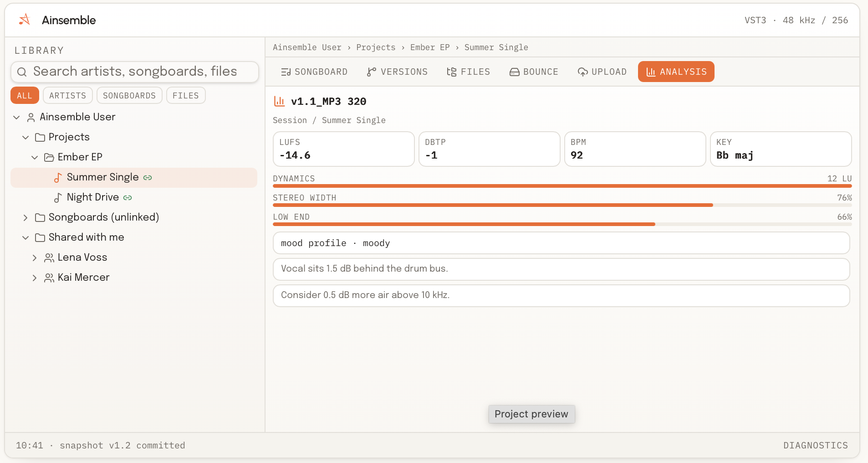Click the Summer Single music note icon
This screenshot has width=868, height=463.
click(x=58, y=178)
